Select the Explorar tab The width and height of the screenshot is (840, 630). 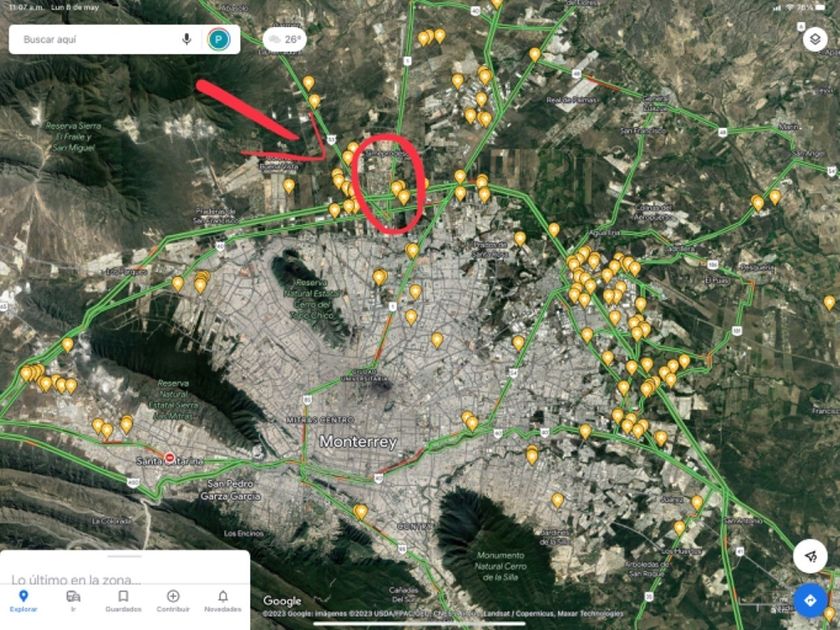[x=23, y=602]
